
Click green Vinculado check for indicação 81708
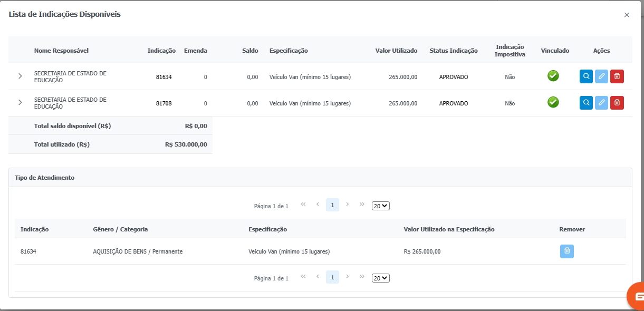[553, 102]
